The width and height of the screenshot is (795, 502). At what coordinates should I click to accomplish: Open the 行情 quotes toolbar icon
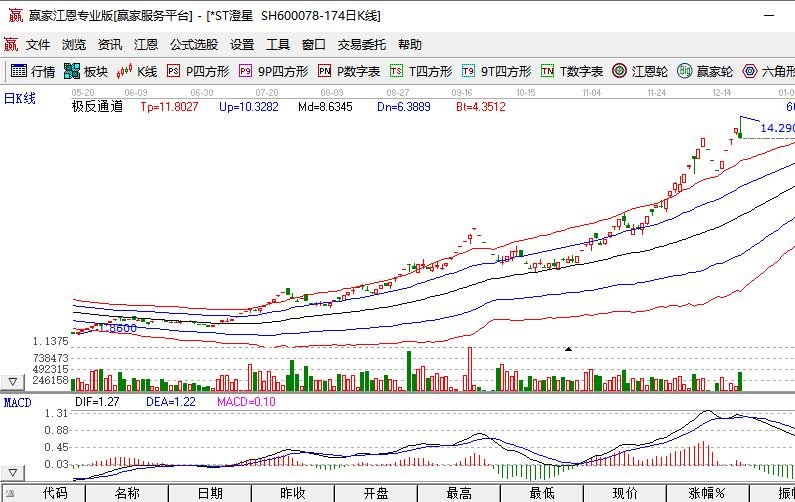point(32,71)
